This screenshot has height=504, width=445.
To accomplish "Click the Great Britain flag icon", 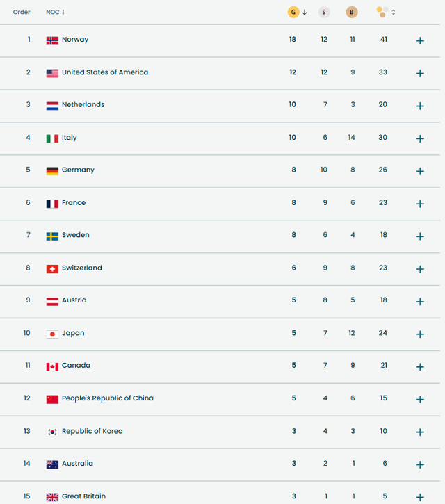I will [52, 497].
